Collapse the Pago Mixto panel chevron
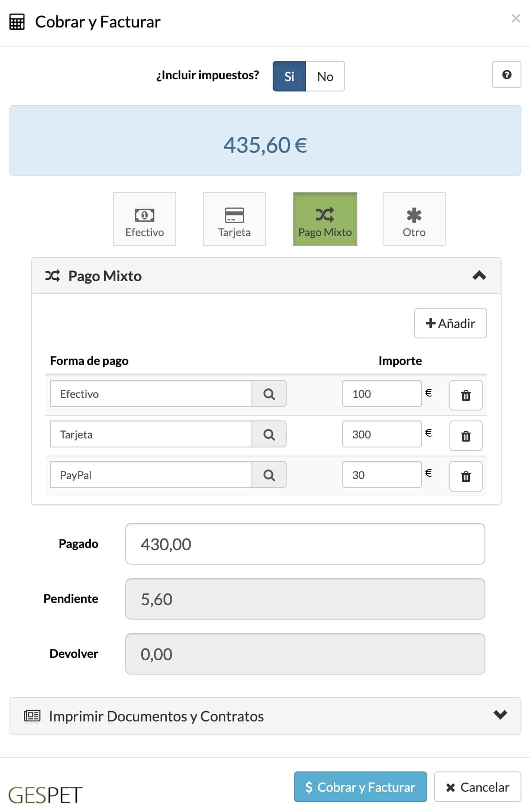 479,275
